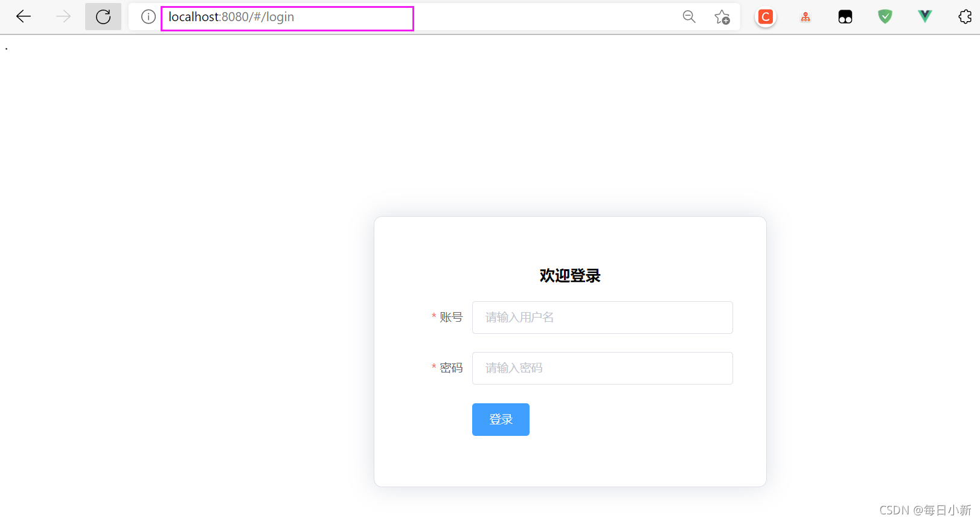Click the blue 登录 button
The image size is (980, 521).
[x=501, y=420]
